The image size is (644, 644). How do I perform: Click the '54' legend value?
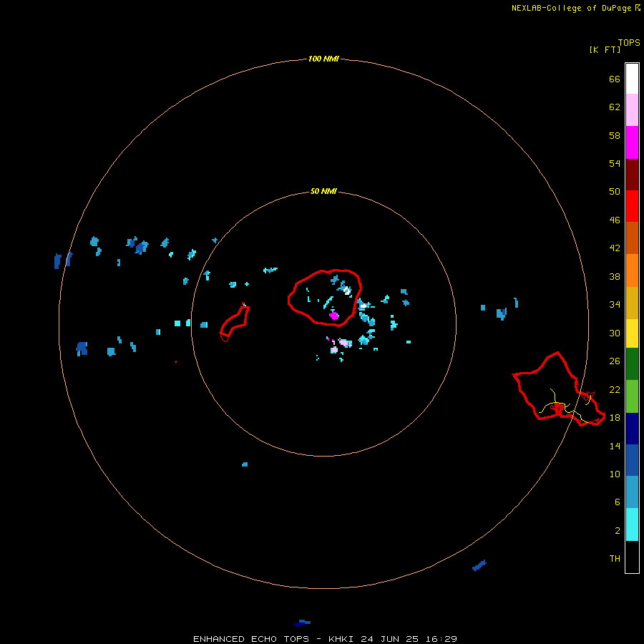(x=615, y=163)
